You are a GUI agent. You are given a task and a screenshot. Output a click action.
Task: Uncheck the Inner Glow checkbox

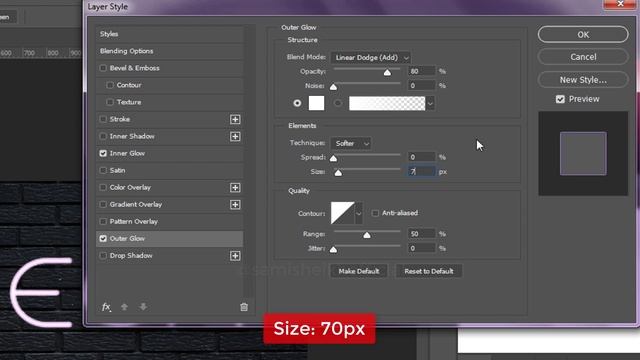pos(103,153)
